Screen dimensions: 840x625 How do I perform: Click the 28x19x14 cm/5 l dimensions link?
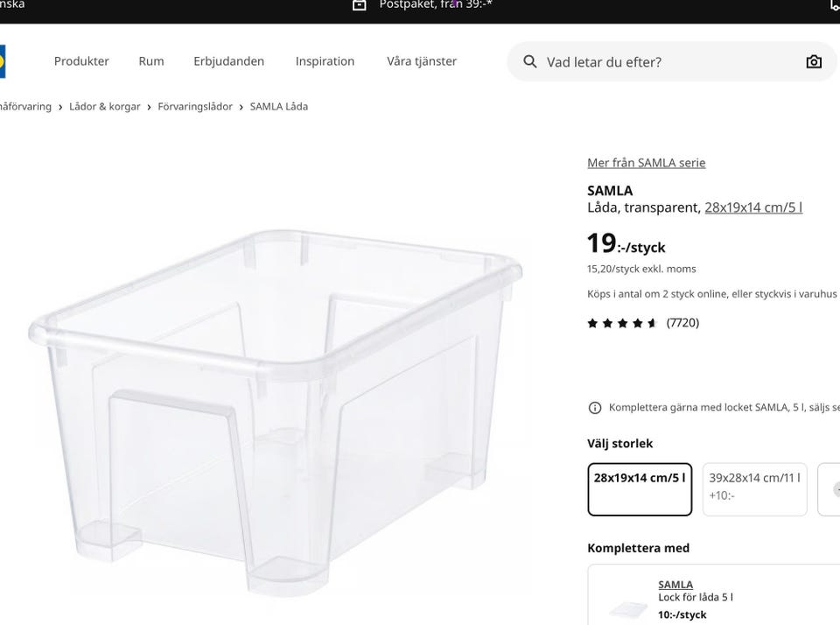pos(753,207)
